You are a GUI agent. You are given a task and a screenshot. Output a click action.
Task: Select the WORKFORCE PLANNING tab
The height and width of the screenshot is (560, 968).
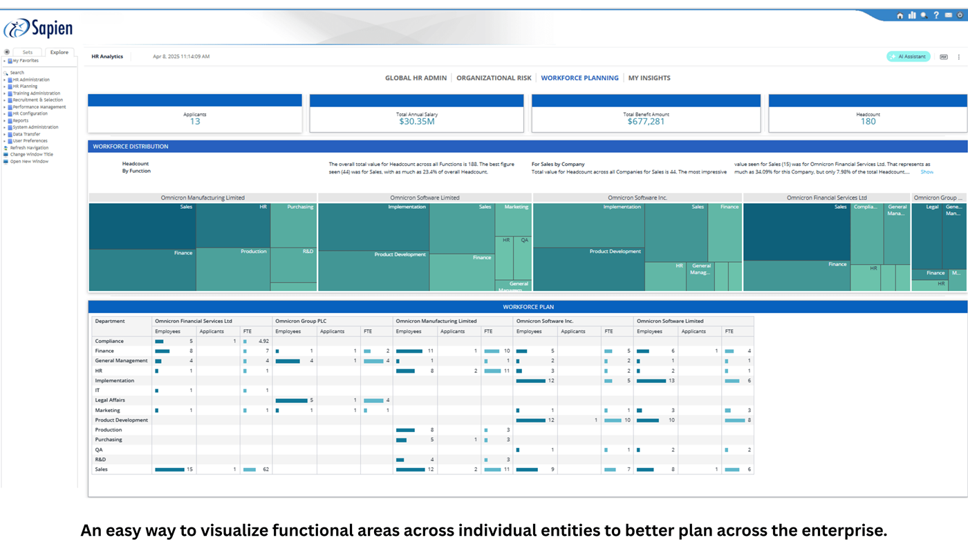(x=579, y=78)
